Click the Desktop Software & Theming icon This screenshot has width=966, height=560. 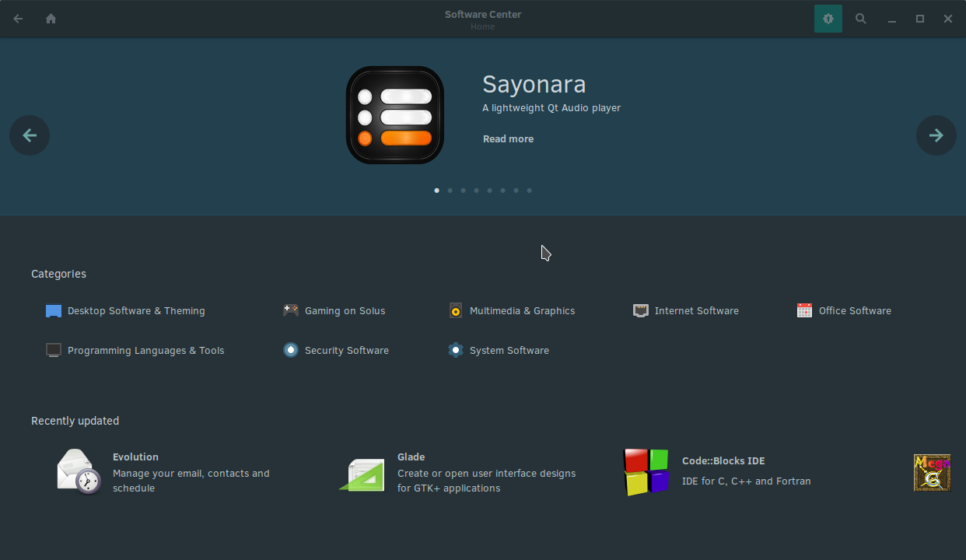tap(54, 311)
